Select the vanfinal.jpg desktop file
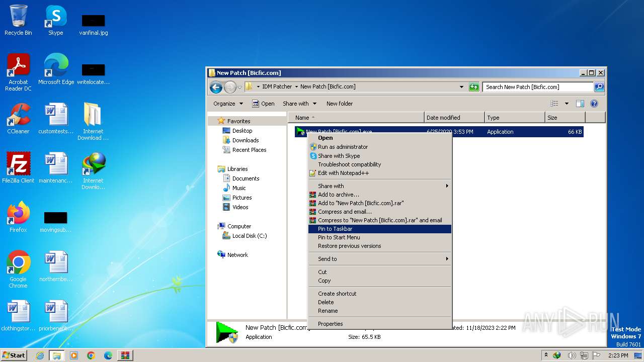The height and width of the screenshot is (362, 644). 93,24
